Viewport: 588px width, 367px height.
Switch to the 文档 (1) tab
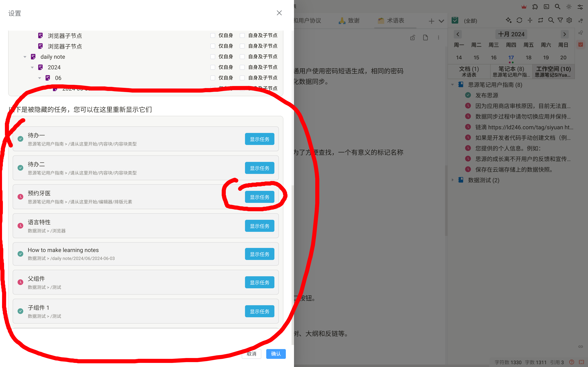pos(469,72)
